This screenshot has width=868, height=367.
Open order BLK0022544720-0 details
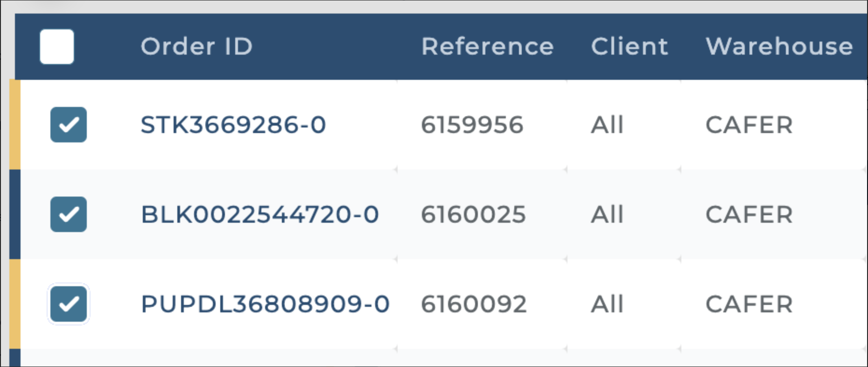tap(260, 214)
